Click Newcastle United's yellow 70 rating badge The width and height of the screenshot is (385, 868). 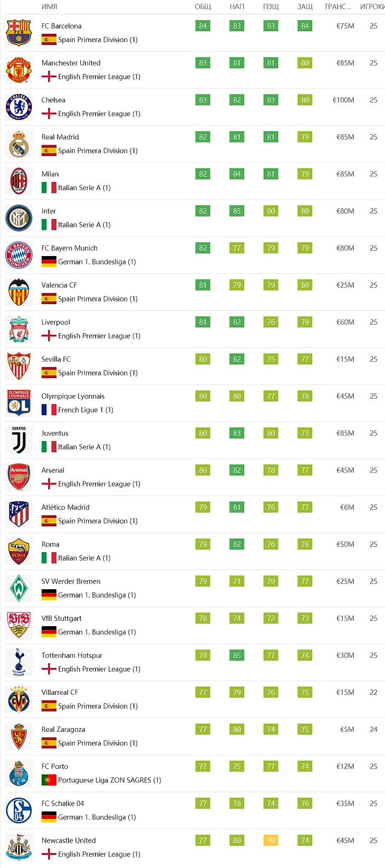[x=271, y=840]
